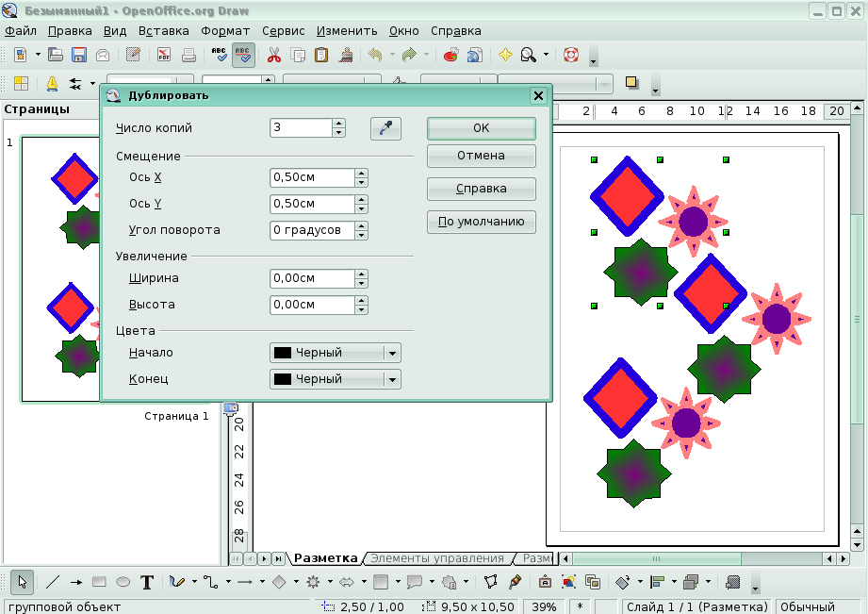The height and width of the screenshot is (614, 868).
Task: Open the Формат menu
Action: 225,30
